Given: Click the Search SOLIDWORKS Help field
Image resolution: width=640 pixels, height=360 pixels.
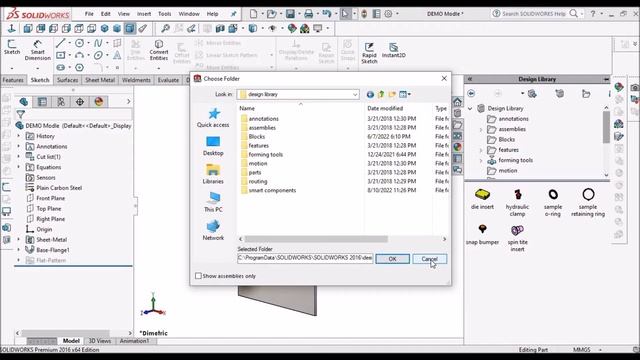Looking at the screenshot, I should [533, 14].
